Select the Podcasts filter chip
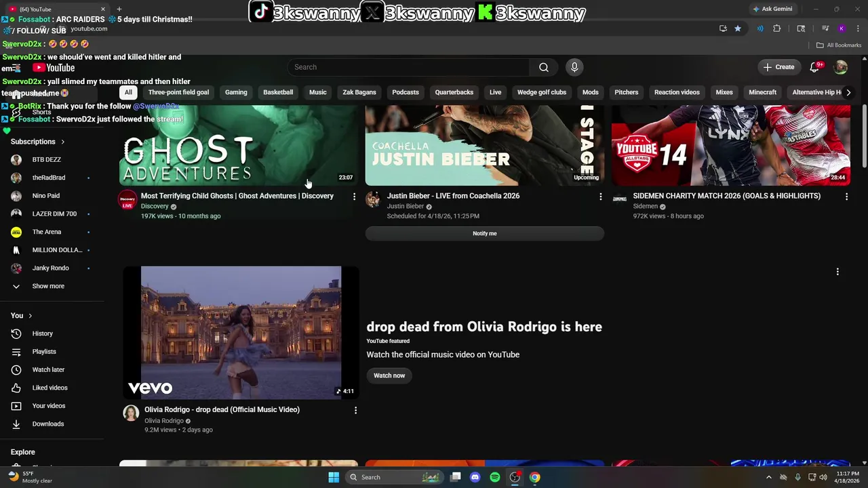 pos(406,92)
